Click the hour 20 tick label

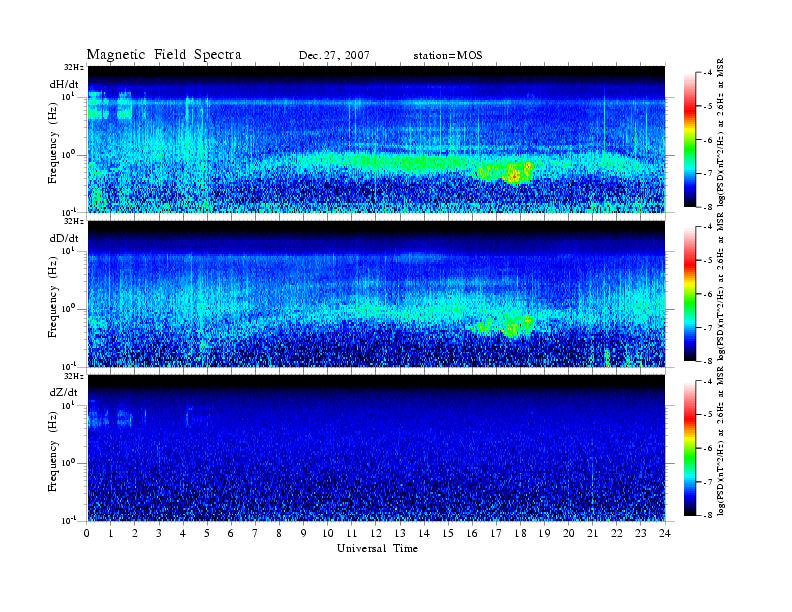(x=569, y=533)
